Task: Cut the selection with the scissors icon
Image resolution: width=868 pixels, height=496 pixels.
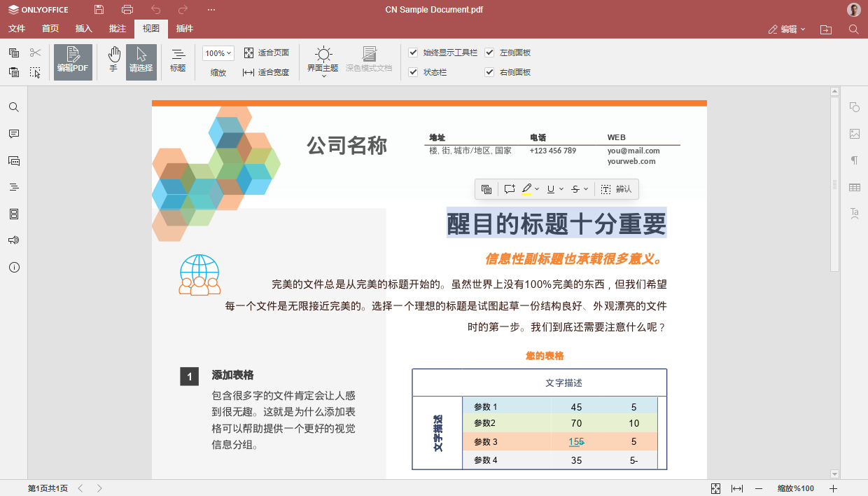Action: [x=36, y=53]
